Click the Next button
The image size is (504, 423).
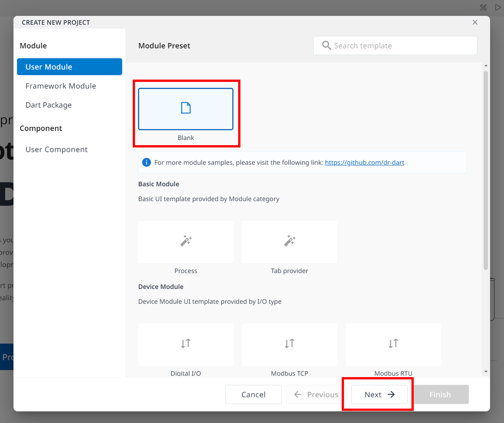coord(380,395)
